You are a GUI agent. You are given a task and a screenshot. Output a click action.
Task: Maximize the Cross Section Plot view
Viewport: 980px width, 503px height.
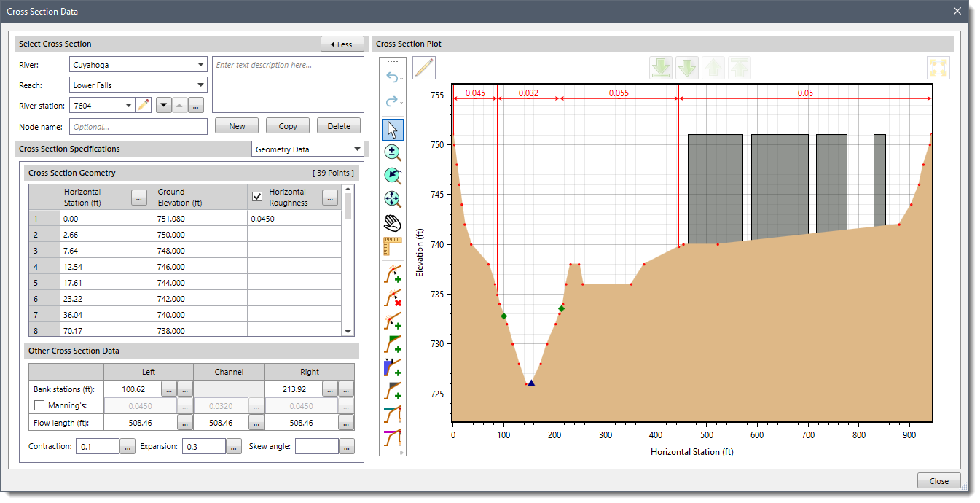click(938, 67)
